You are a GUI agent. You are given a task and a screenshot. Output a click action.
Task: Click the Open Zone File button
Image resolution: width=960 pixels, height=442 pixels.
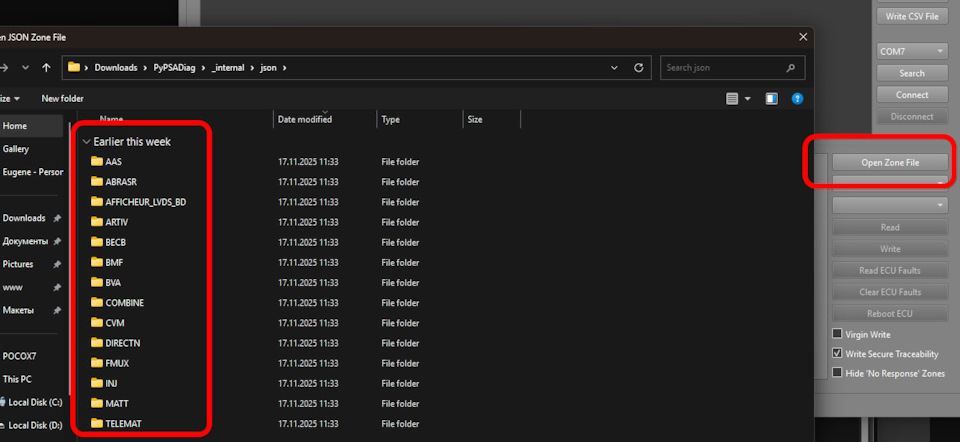890,162
